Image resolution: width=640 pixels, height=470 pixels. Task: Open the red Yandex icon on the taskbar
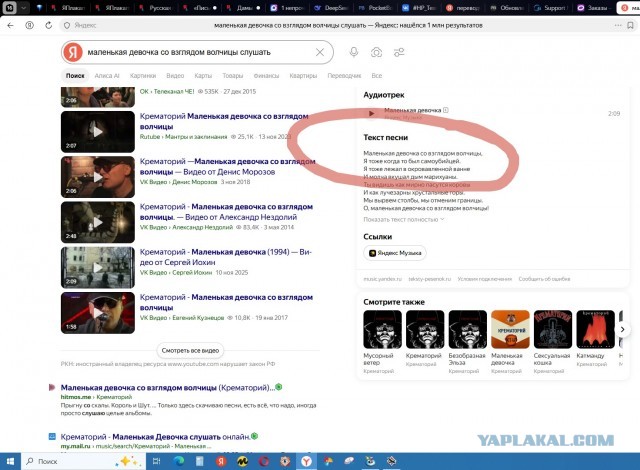click(x=221, y=461)
